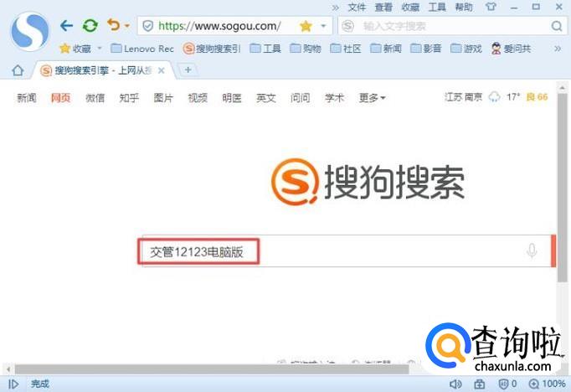Expand hidden menu items double chevron at top
The image size is (571, 392).
[336, 8]
